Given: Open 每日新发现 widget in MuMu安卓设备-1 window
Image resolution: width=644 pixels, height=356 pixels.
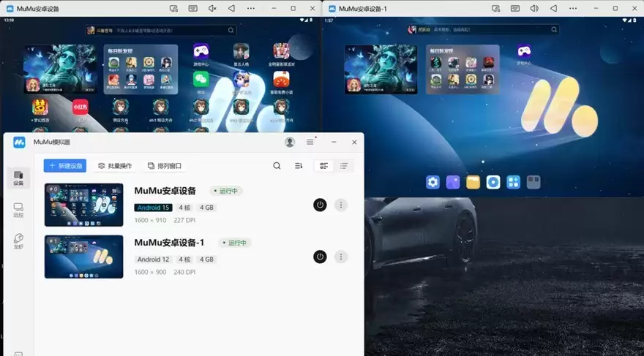Looking at the screenshot, I should [463, 69].
